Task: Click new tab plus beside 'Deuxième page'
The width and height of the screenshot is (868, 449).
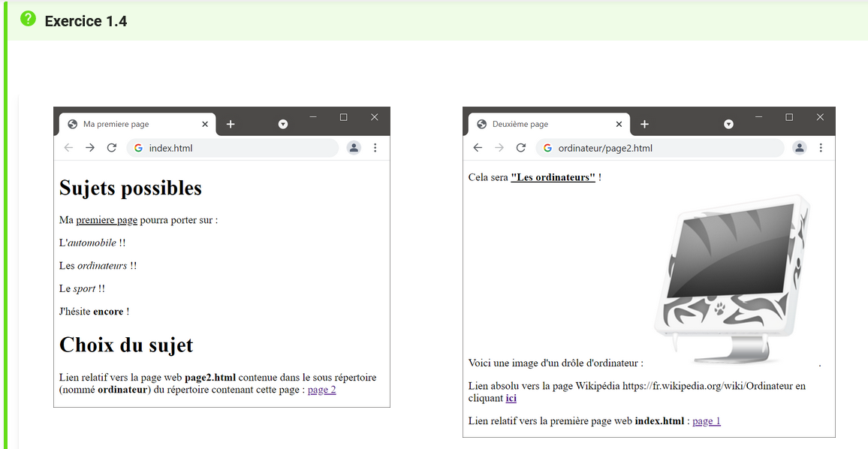Action: (644, 125)
